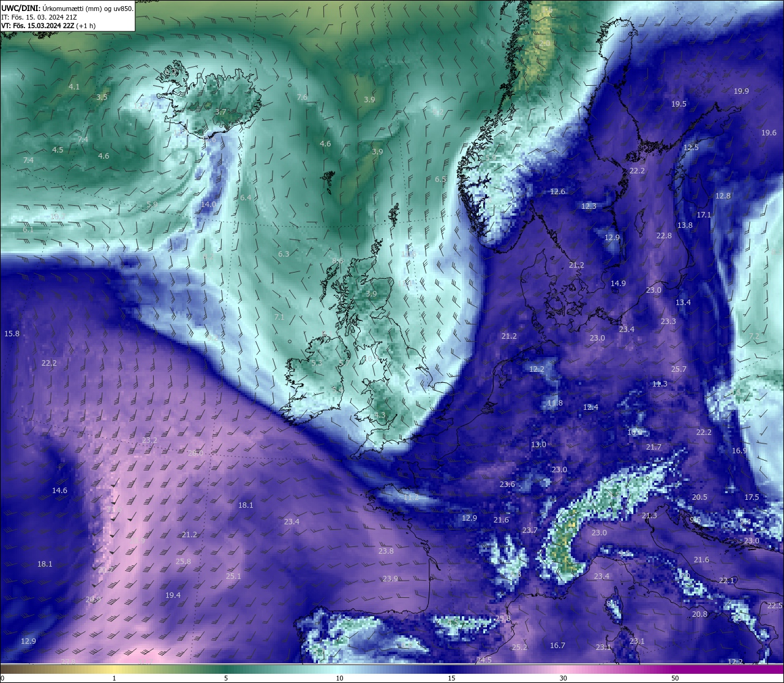This screenshot has height=683, width=784.
Task: Click the map value '12.6'
Action: (557, 192)
